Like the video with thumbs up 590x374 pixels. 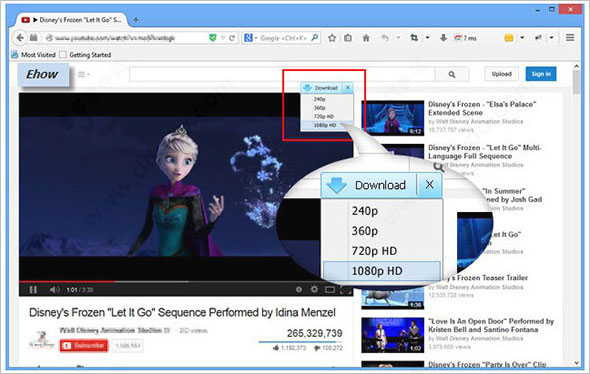pos(277,348)
